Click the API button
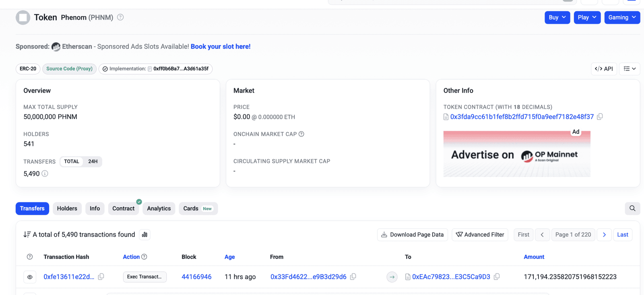The width and height of the screenshot is (644, 295). (604, 69)
